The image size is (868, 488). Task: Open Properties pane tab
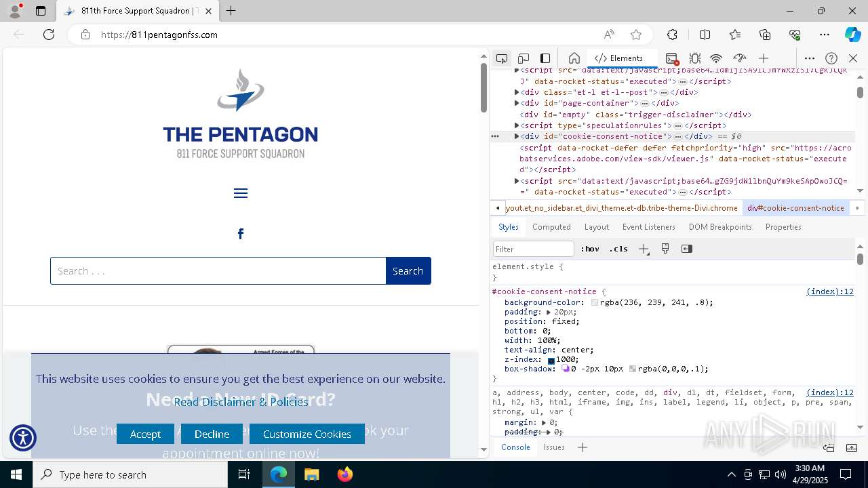click(783, 227)
